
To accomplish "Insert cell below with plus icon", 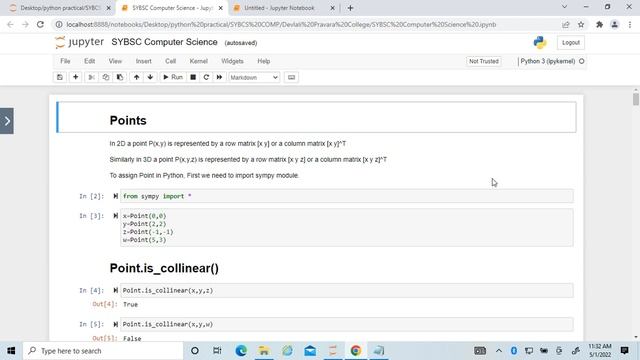I will tap(76, 77).
